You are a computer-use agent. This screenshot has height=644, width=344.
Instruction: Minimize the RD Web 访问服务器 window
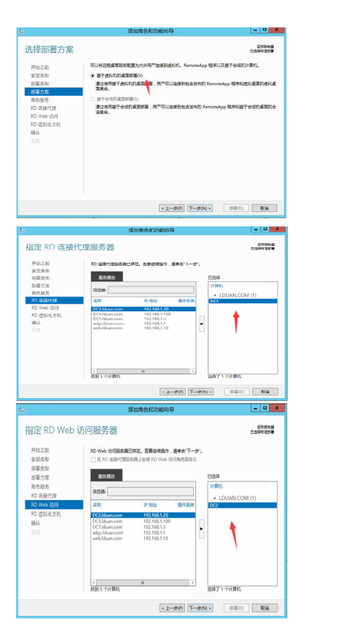pyautogui.click(x=255, y=408)
